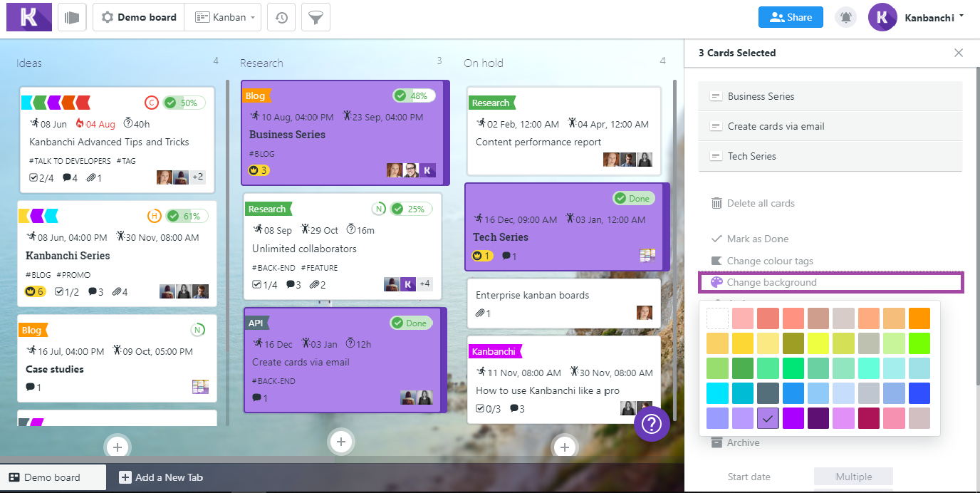
Task: Click the palette icon beside Change background
Action: [x=716, y=282]
